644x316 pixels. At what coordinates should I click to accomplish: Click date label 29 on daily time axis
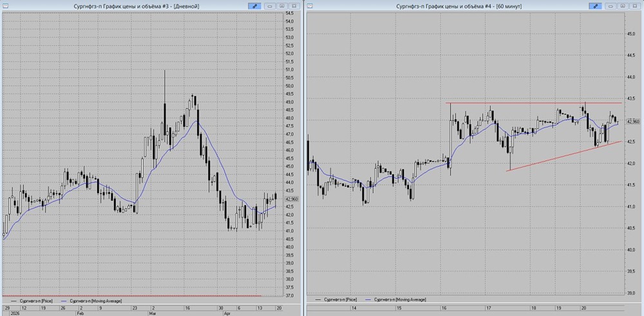click(6, 308)
